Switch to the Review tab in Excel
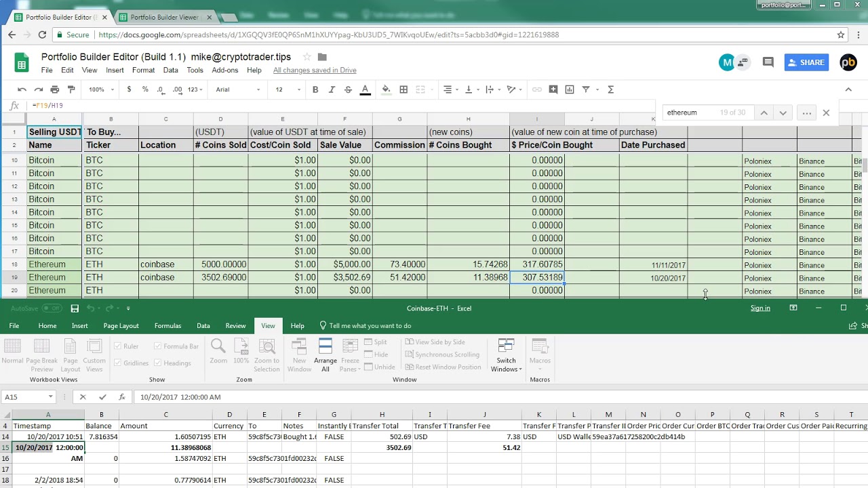The width and height of the screenshot is (868, 488). click(235, 326)
